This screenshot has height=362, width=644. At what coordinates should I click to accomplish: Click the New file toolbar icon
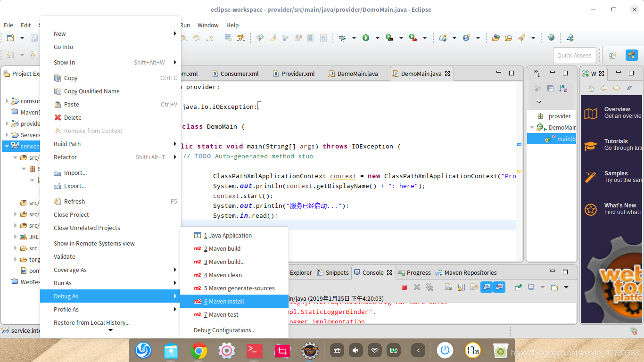pyautogui.click(x=10, y=38)
